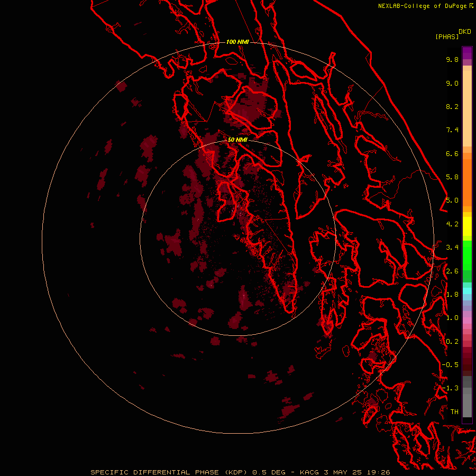Click the 6.6 value on the color scale
The height and width of the screenshot is (476, 476).
452,153
